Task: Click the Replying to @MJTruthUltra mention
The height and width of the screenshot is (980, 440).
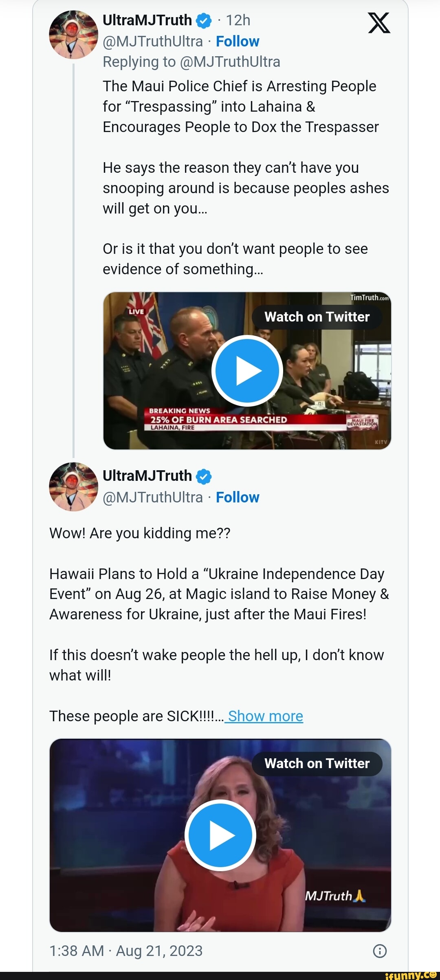Action: (x=229, y=62)
